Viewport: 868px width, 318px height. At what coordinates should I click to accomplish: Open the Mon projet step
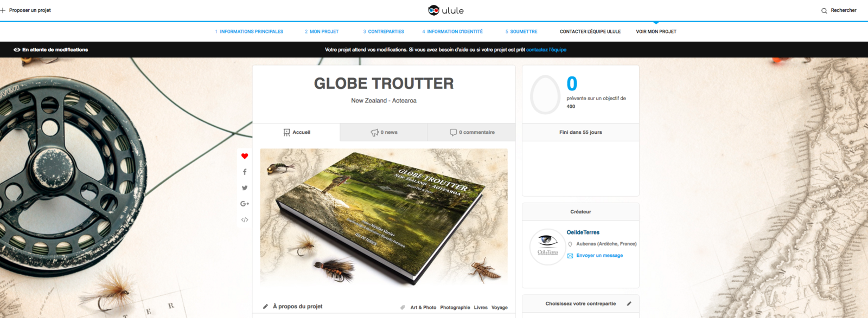pyautogui.click(x=322, y=31)
